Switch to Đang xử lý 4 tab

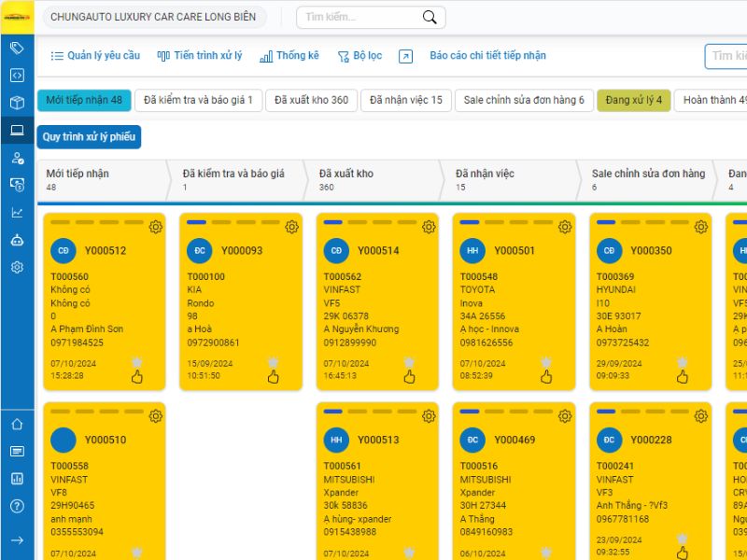tap(633, 100)
